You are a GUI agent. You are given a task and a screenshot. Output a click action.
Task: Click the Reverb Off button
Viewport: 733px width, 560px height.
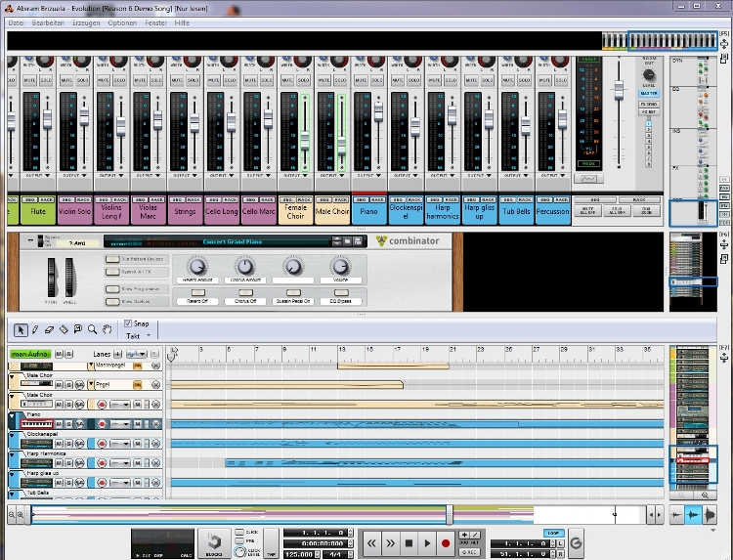[198, 301]
